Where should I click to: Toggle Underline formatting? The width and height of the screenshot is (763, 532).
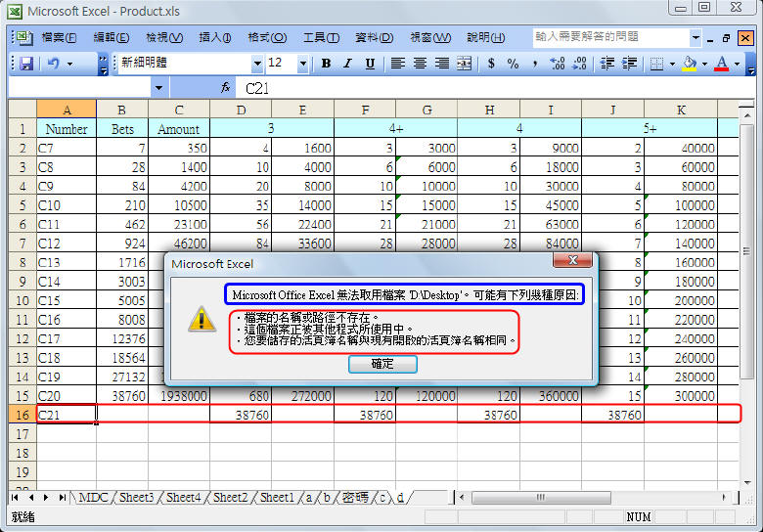tap(370, 64)
